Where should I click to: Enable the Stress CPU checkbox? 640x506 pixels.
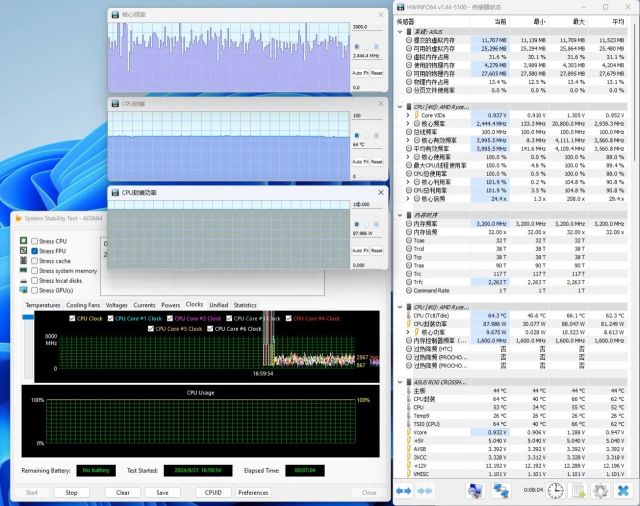click(x=35, y=241)
